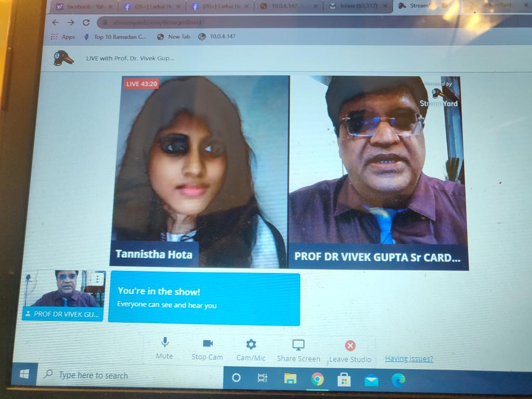Click the Tannistha Hota name label
The width and height of the screenshot is (532, 399).
tap(154, 254)
